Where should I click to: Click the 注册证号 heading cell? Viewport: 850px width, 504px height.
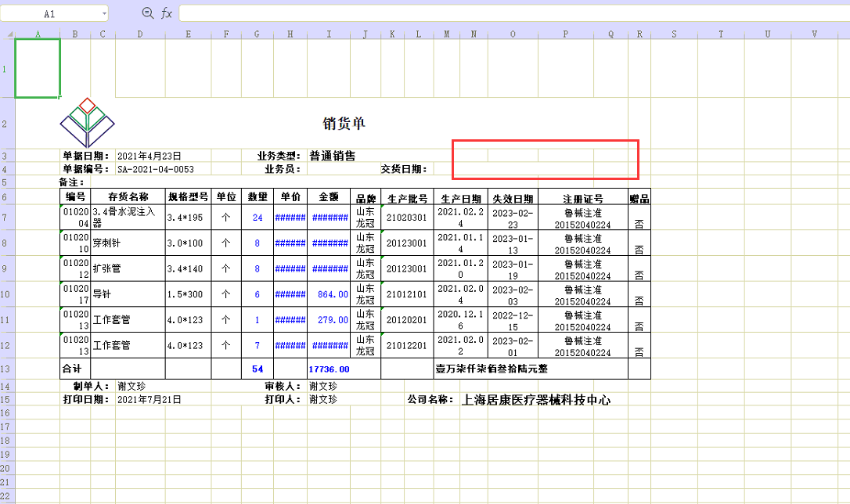(x=583, y=198)
